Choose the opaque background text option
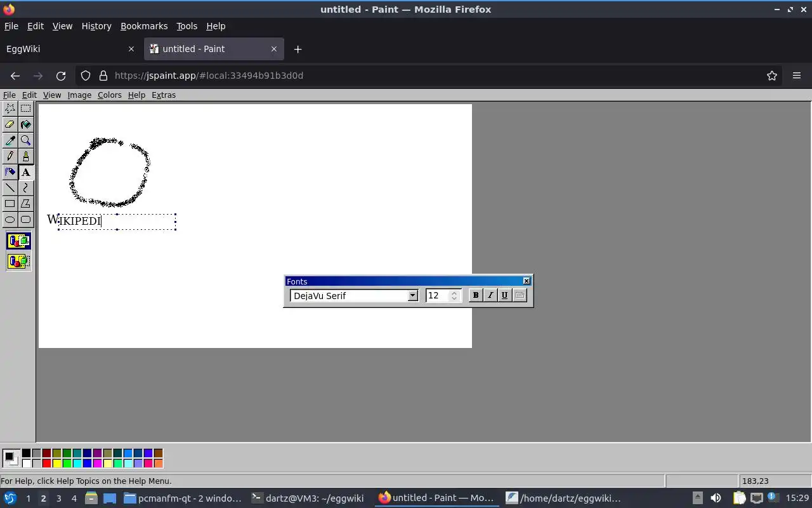Image resolution: width=812 pixels, height=508 pixels. (18, 241)
